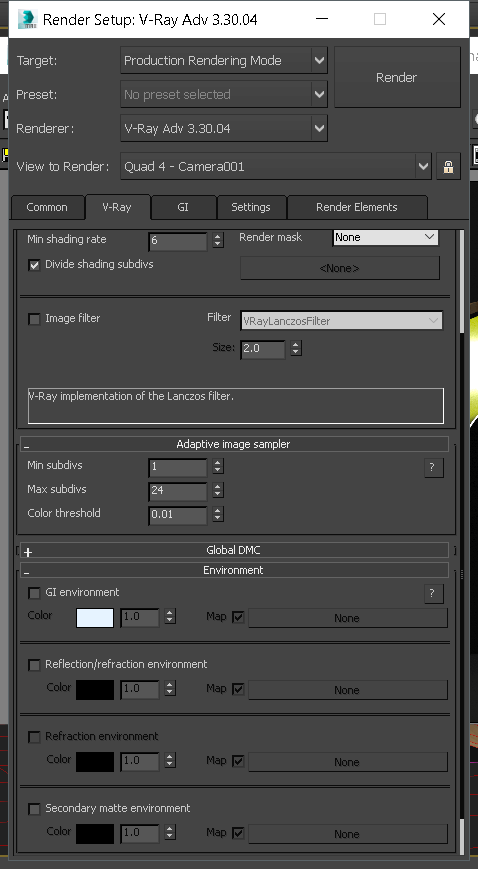Open help for Adaptive image sampler
The width and height of the screenshot is (478, 869).
click(434, 467)
